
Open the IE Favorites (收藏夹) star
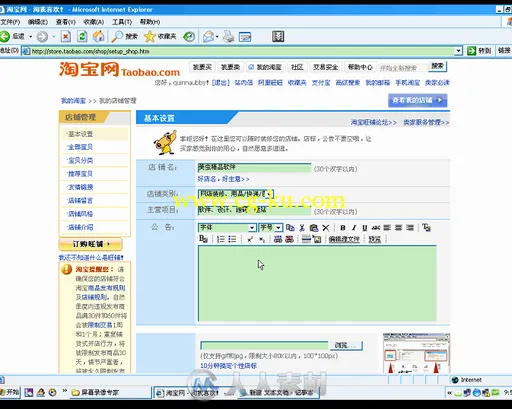(160, 36)
